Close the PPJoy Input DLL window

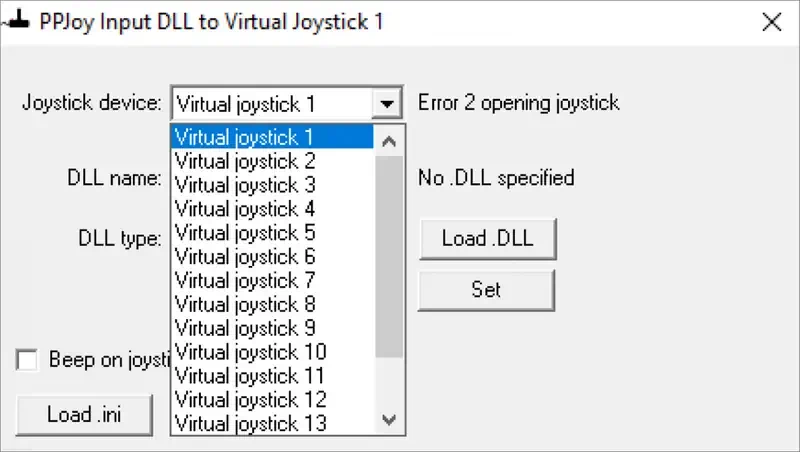[x=770, y=21]
